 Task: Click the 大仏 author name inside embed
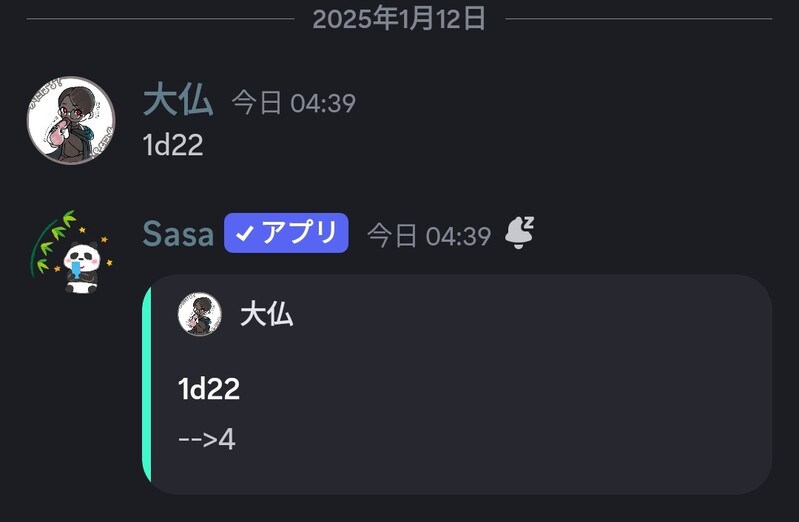[266, 315]
